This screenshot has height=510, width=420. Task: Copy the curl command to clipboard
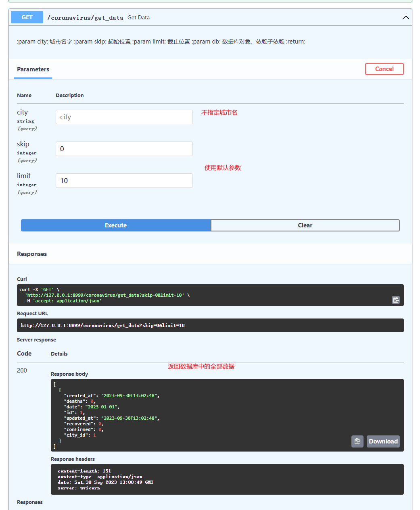(396, 300)
